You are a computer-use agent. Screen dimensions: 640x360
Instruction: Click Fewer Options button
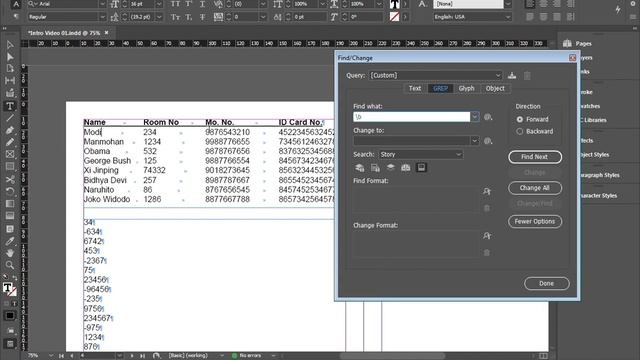pyautogui.click(x=535, y=222)
